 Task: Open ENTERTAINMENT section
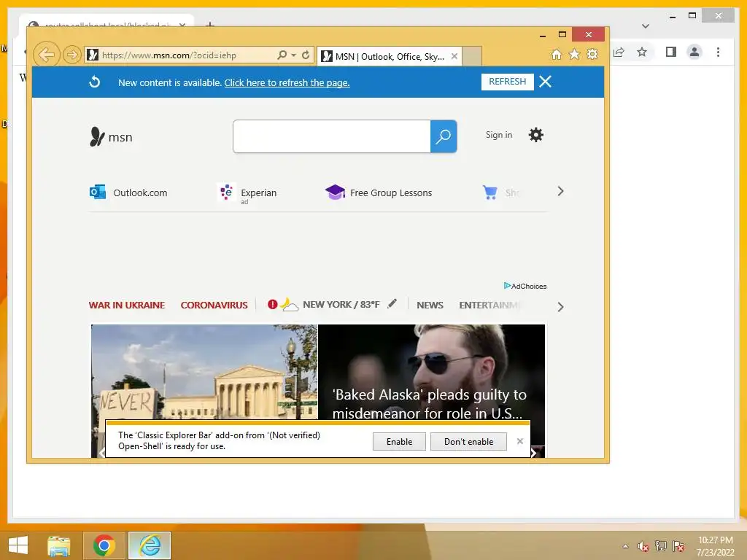[489, 306]
